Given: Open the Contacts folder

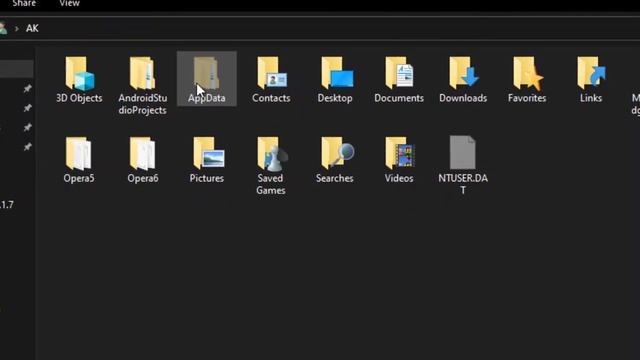Looking at the screenshot, I should tap(271, 80).
